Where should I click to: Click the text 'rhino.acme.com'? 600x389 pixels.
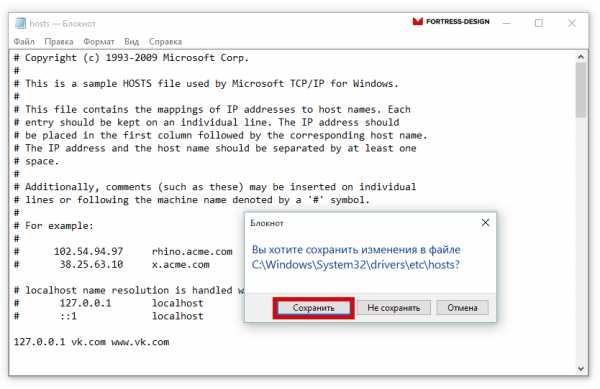pyautogui.click(x=192, y=252)
